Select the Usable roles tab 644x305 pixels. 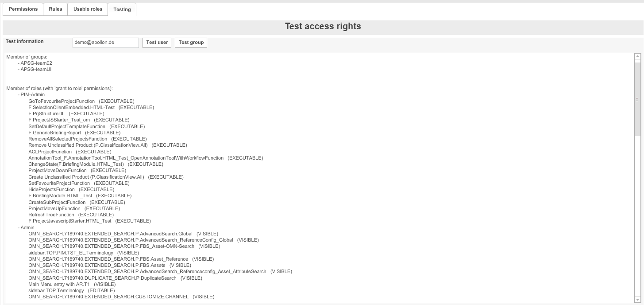87,9
